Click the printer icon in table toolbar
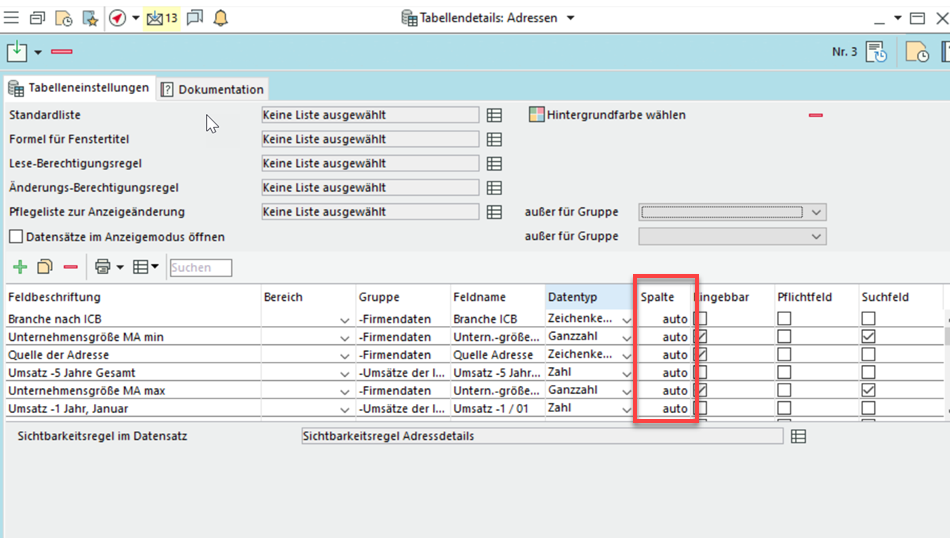This screenshot has width=950, height=538. (102, 267)
